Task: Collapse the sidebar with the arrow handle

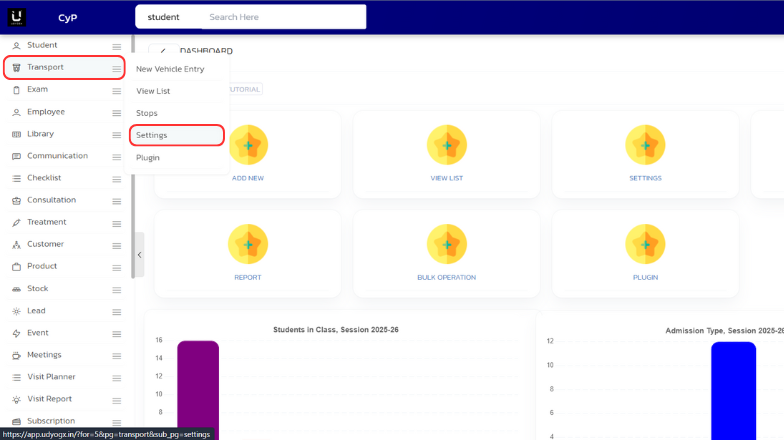Action: pos(139,255)
